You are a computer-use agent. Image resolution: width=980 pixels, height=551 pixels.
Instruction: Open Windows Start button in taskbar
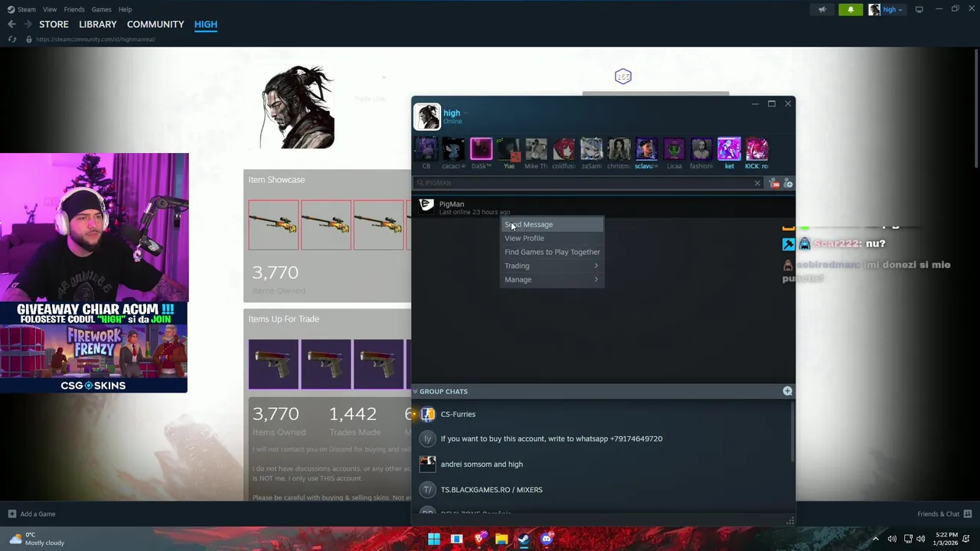(x=434, y=540)
